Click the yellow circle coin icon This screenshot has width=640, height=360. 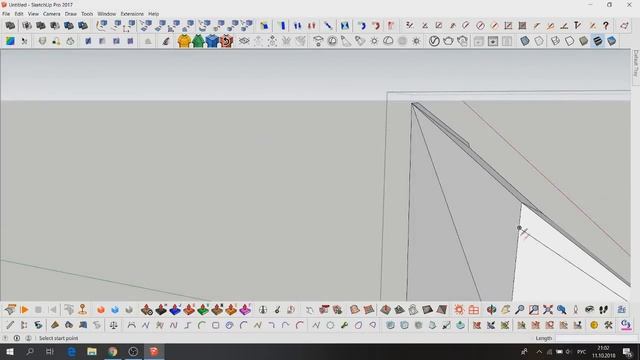tap(594, 325)
